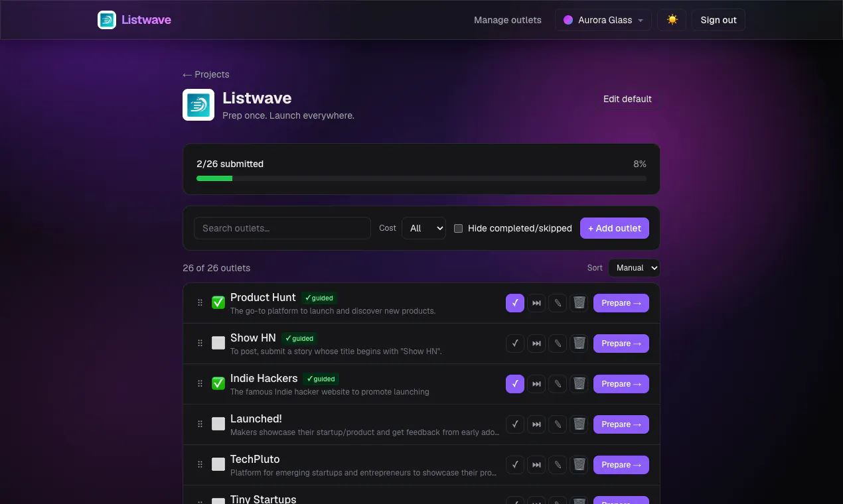
Task: Click the Listwave logo icon in header
Action: (107, 20)
